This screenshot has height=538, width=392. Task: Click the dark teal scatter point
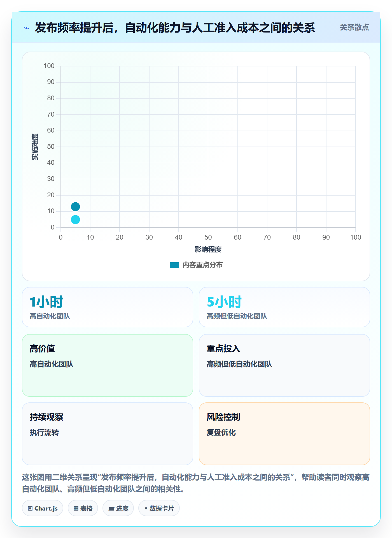click(75, 207)
